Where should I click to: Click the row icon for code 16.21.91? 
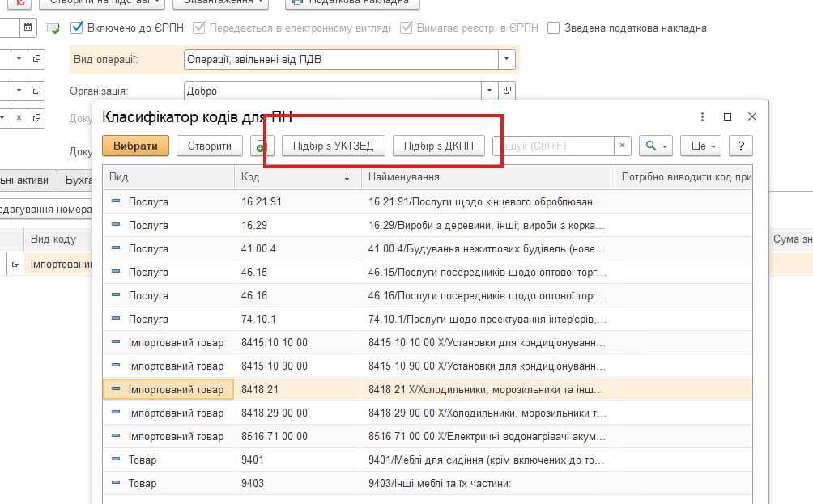116,201
